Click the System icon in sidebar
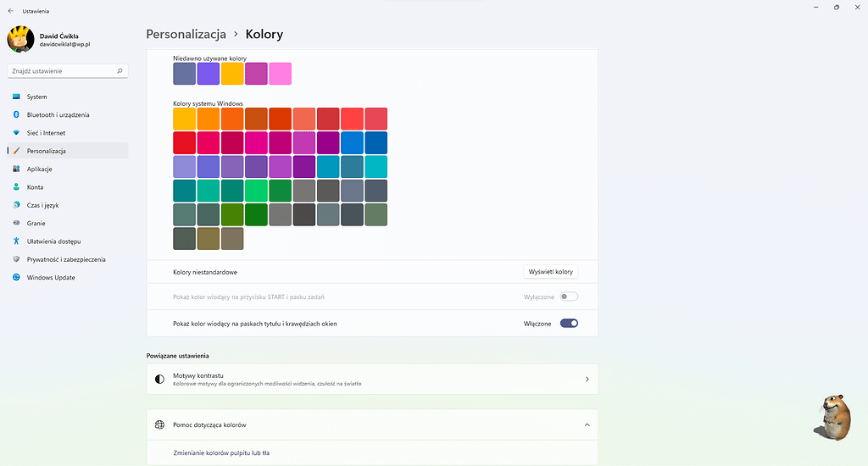 coord(16,97)
